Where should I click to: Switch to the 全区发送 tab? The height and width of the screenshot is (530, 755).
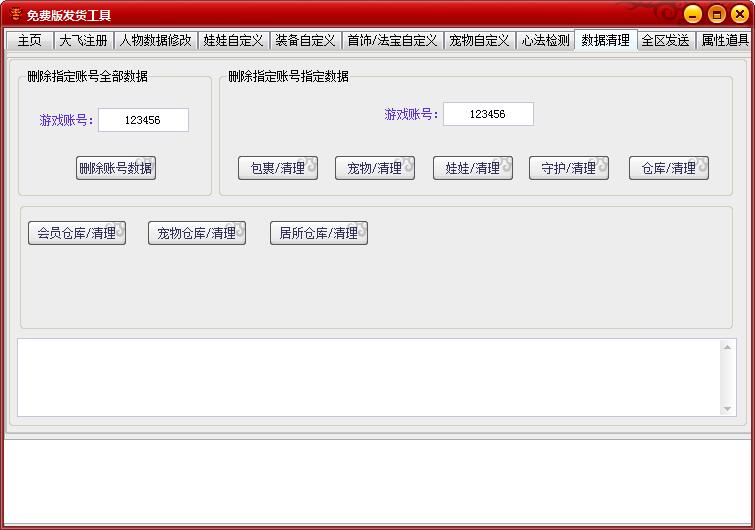[665, 41]
